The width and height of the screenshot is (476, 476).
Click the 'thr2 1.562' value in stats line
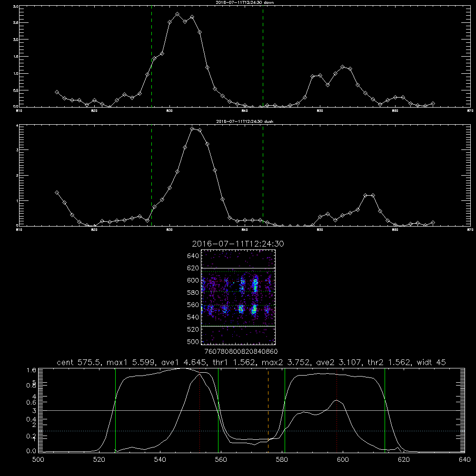point(389,362)
